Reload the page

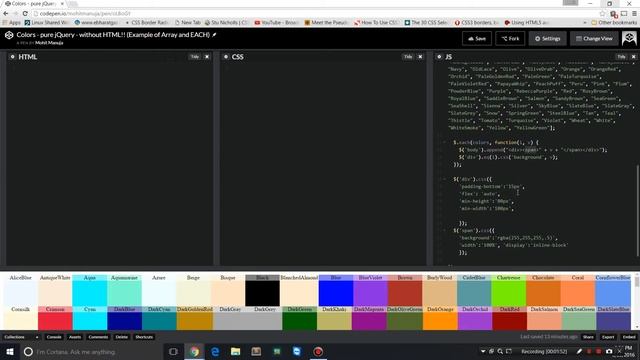tap(25, 13)
